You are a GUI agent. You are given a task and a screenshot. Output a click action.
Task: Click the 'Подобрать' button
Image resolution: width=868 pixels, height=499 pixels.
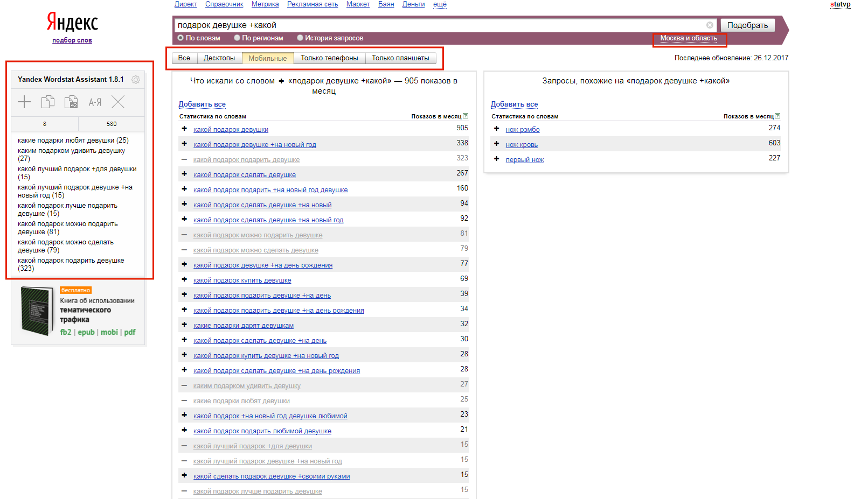(x=748, y=25)
